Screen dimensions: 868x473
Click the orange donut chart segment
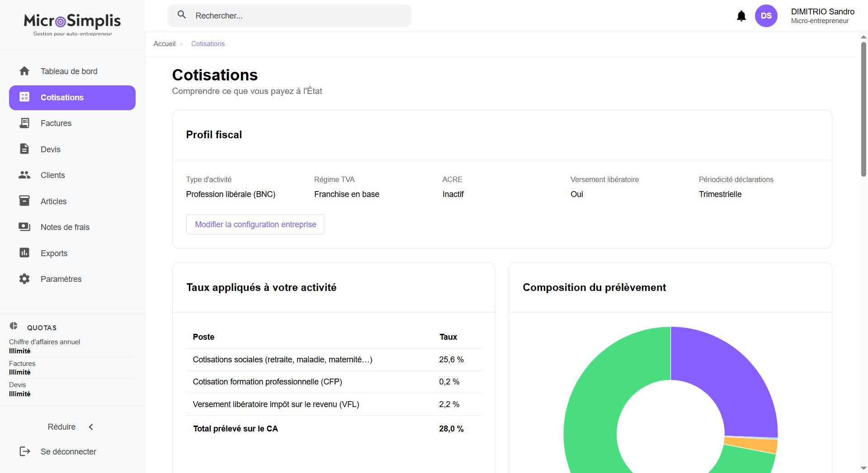751,445
